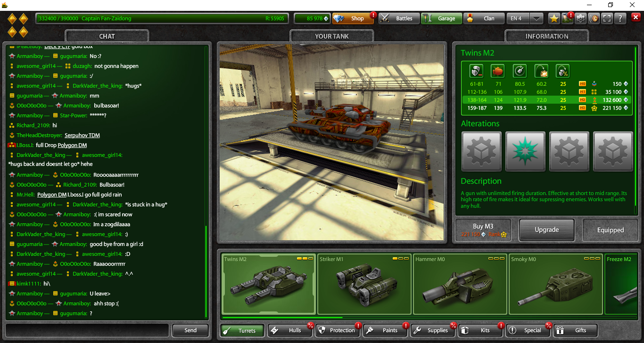Image resolution: width=644 pixels, height=343 pixels.
Task: Click the gold star premium icon
Action: [x=554, y=18]
